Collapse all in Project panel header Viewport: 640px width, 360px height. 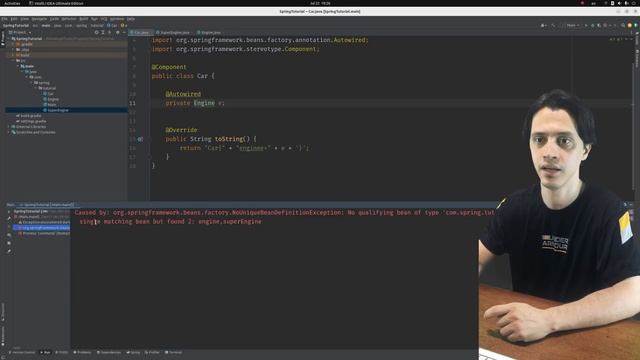pos(109,32)
